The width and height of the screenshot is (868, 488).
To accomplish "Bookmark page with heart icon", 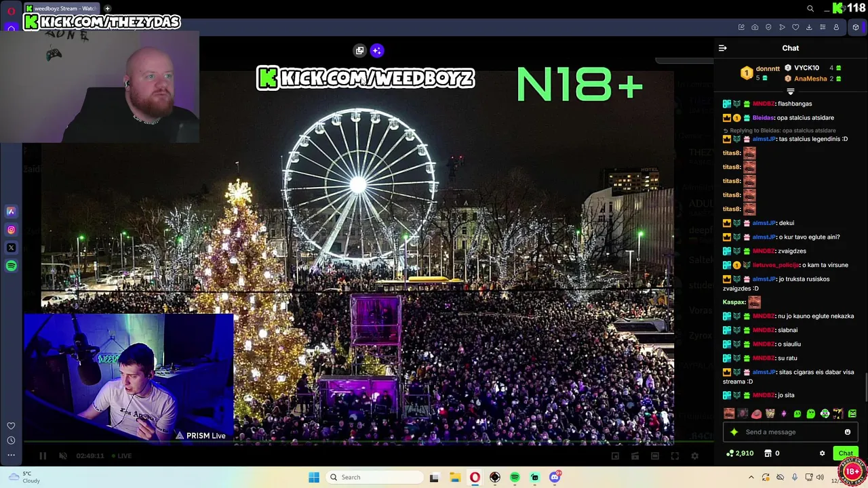I will 795,27.
